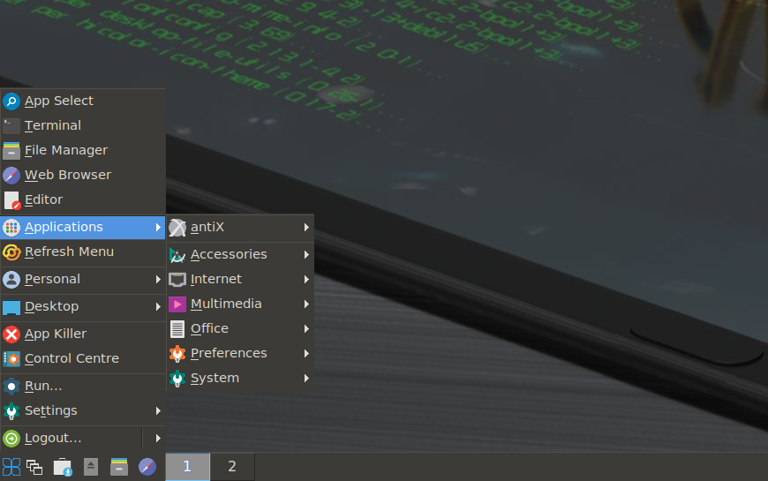Click the File Manager icon in menu

tap(11, 150)
